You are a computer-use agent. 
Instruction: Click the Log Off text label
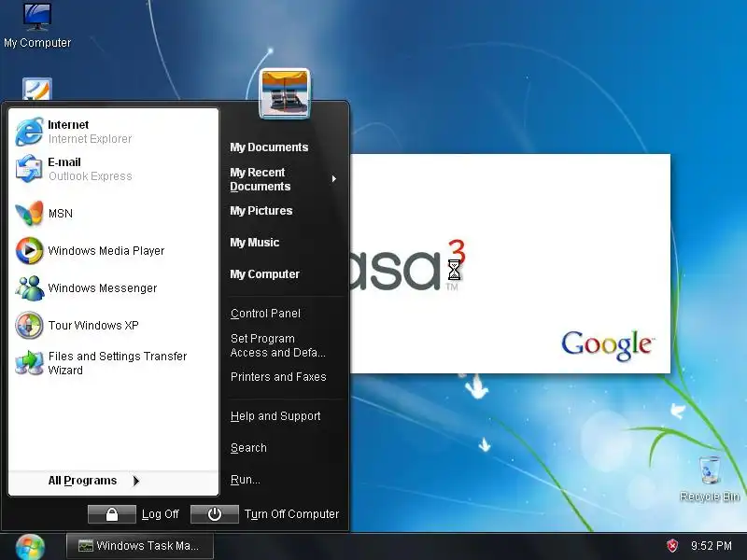(160, 514)
